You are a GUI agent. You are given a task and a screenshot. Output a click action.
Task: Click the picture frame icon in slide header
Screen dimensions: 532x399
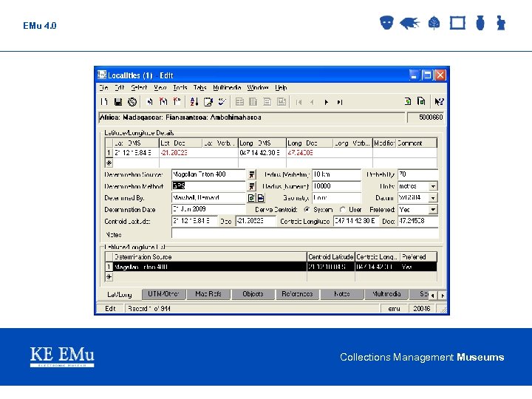[x=457, y=23]
